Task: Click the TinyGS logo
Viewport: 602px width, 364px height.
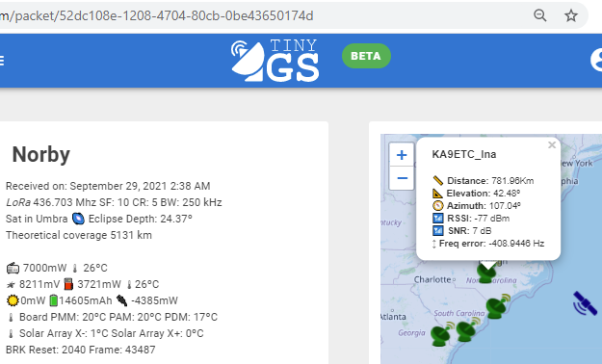Action: [x=275, y=61]
